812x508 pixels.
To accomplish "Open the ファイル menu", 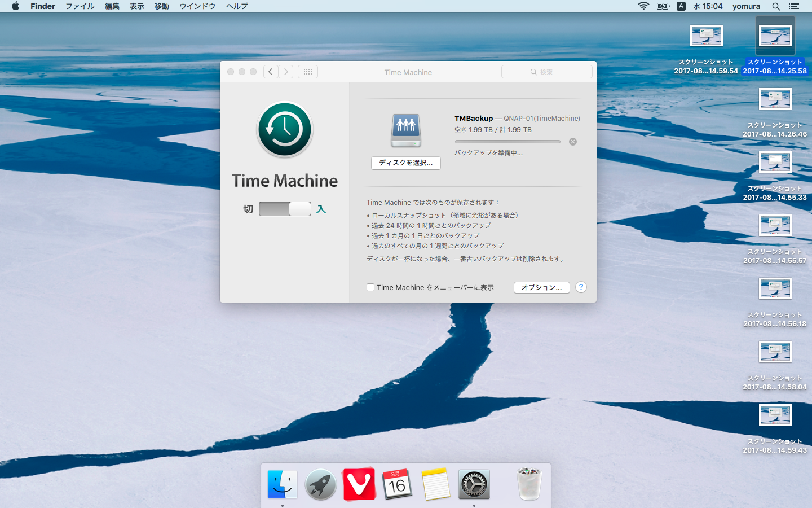I will [x=80, y=6].
